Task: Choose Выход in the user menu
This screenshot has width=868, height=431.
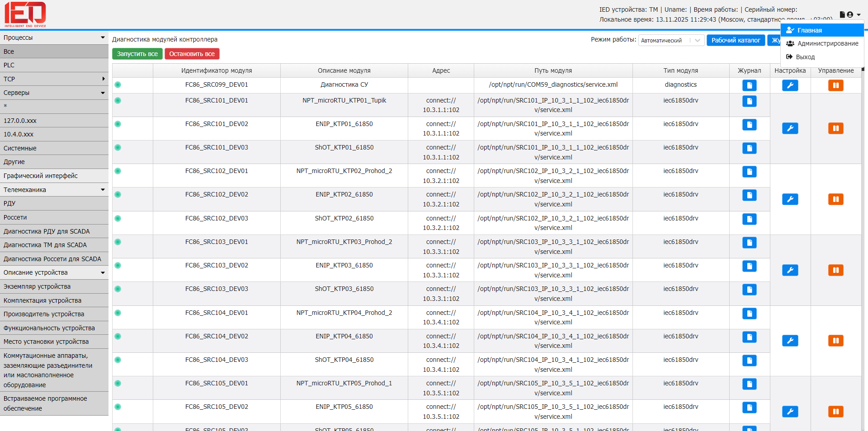Action: tap(805, 57)
